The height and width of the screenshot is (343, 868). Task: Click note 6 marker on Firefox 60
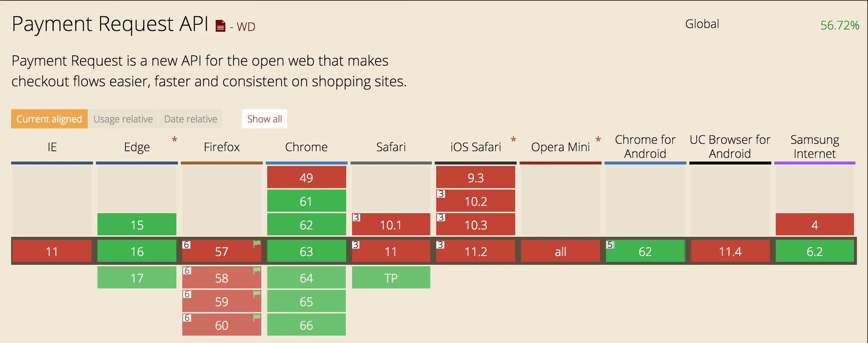click(x=187, y=318)
